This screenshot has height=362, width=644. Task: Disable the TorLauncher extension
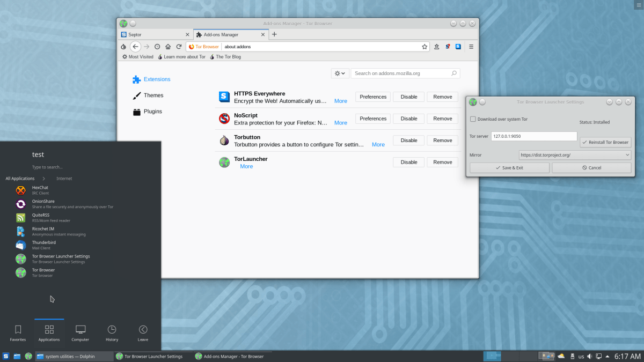pyautogui.click(x=408, y=161)
